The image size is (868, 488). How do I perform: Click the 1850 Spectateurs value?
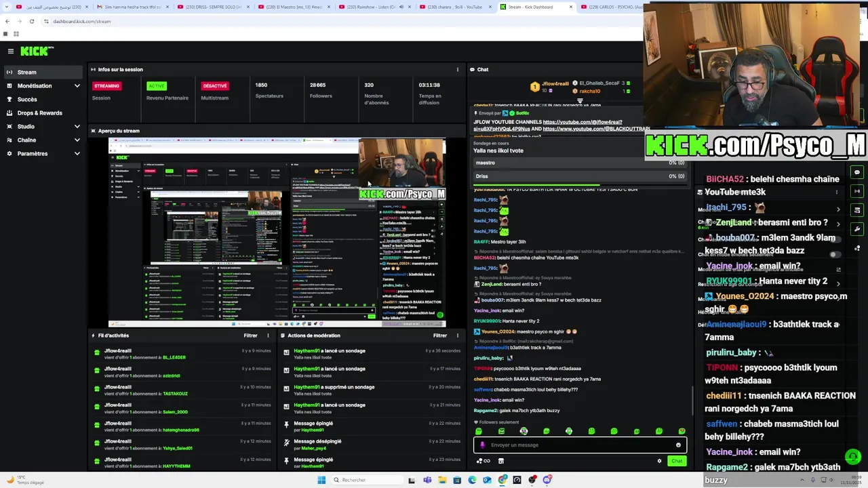pos(261,85)
